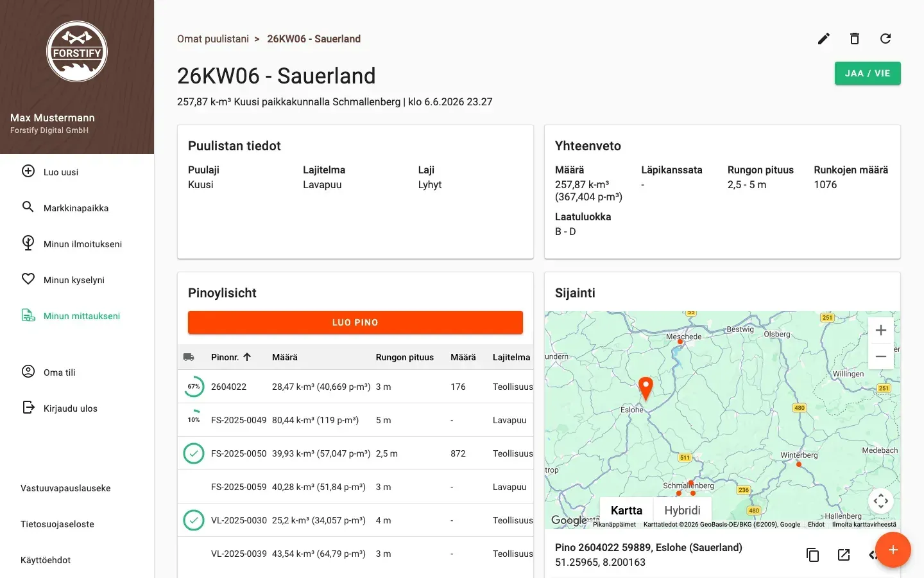
Task: Select the pile row FS-2025-0050
Action: 355,453
